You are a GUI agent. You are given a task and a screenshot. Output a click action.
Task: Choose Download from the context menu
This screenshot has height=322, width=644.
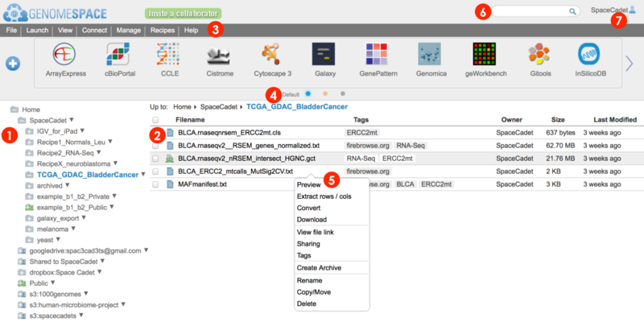[312, 219]
